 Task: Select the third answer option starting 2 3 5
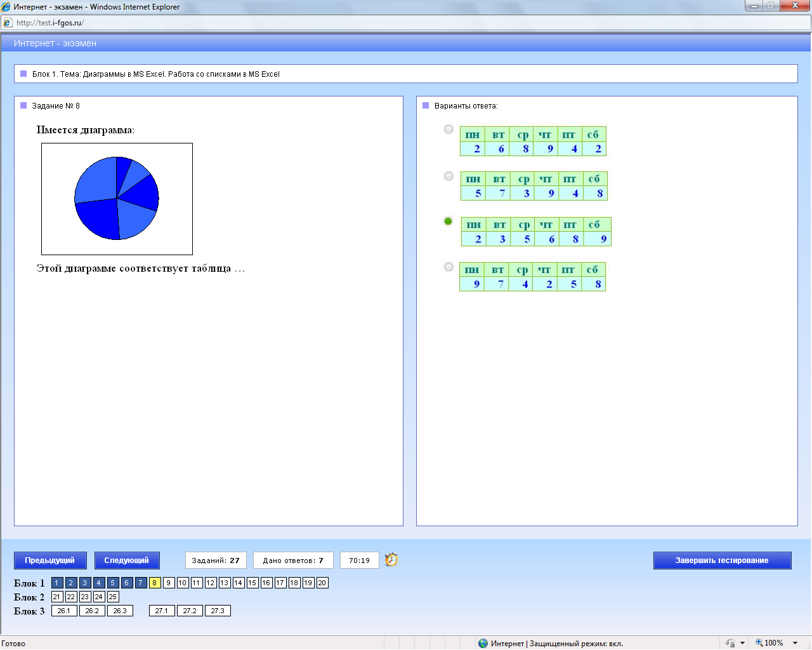click(x=449, y=222)
